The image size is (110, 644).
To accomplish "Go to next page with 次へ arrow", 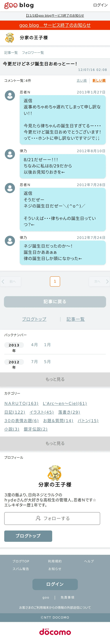I will [x=99, y=281].
